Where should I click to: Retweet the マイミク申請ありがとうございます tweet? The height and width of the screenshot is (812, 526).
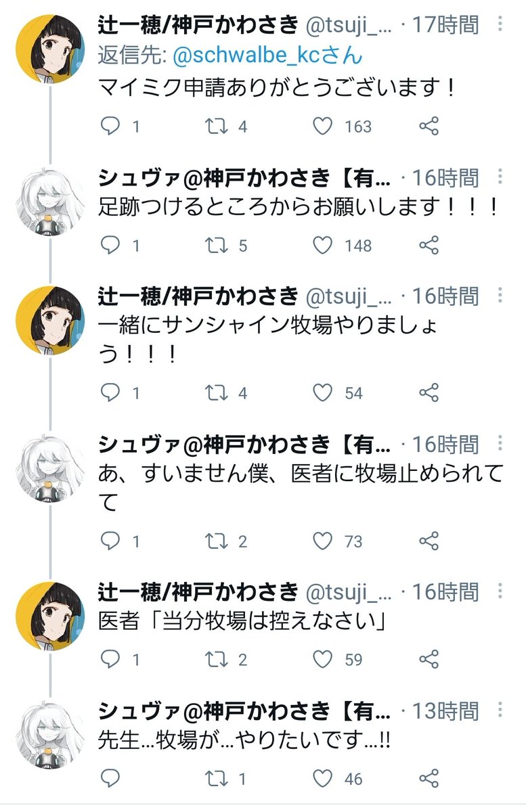click(x=217, y=126)
